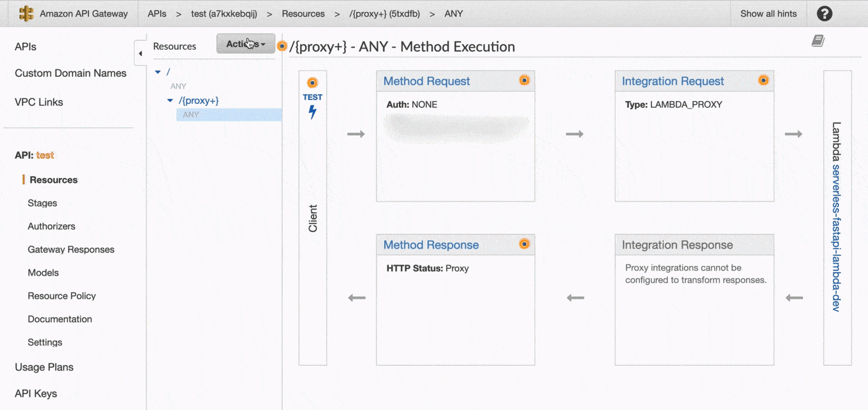
Task: Open the help question mark icon
Action: (824, 14)
